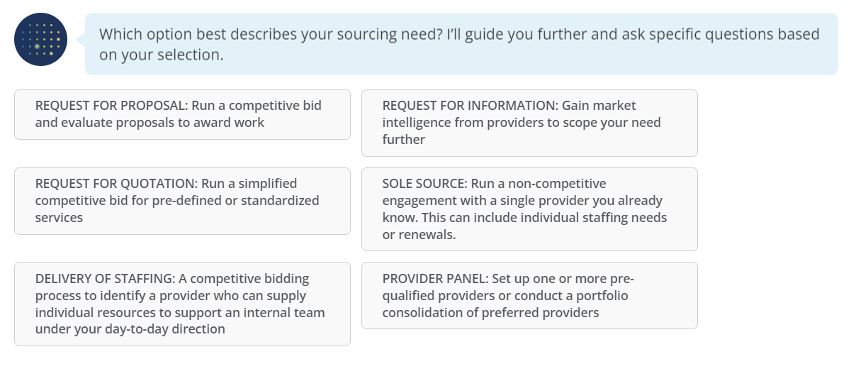
Task: Select the simplified competitive bid for standardized services
Action: [182, 201]
